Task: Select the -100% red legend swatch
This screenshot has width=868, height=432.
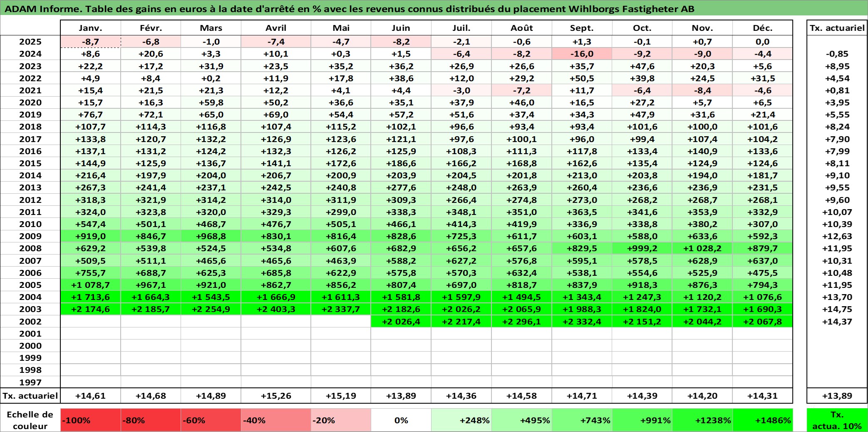Action: [91, 420]
